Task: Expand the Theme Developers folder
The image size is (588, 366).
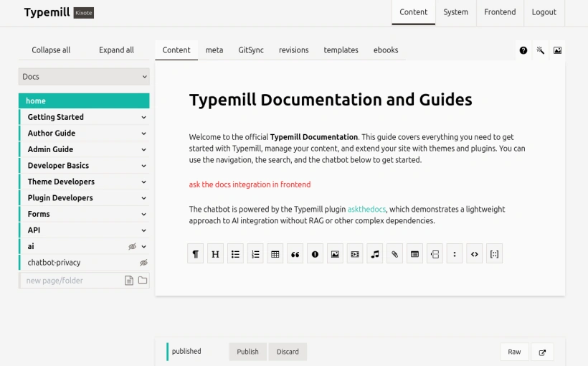Action: pyautogui.click(x=143, y=182)
